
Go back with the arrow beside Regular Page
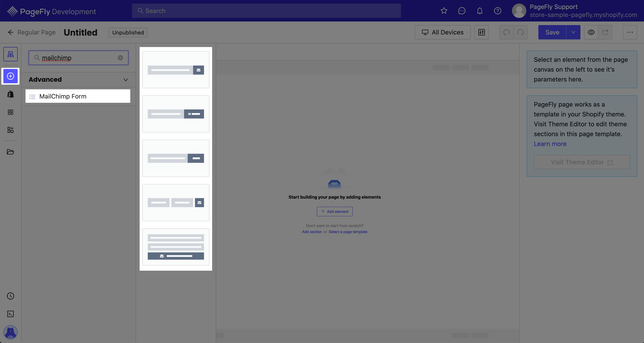point(11,32)
